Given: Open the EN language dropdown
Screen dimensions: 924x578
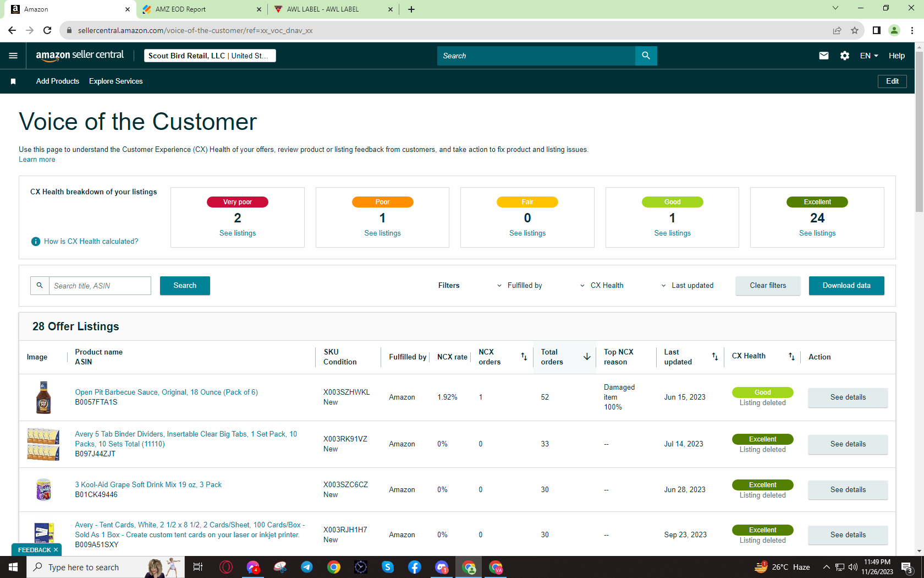Looking at the screenshot, I should [x=869, y=56].
